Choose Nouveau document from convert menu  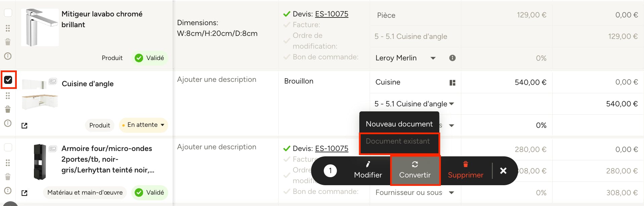[x=399, y=124]
